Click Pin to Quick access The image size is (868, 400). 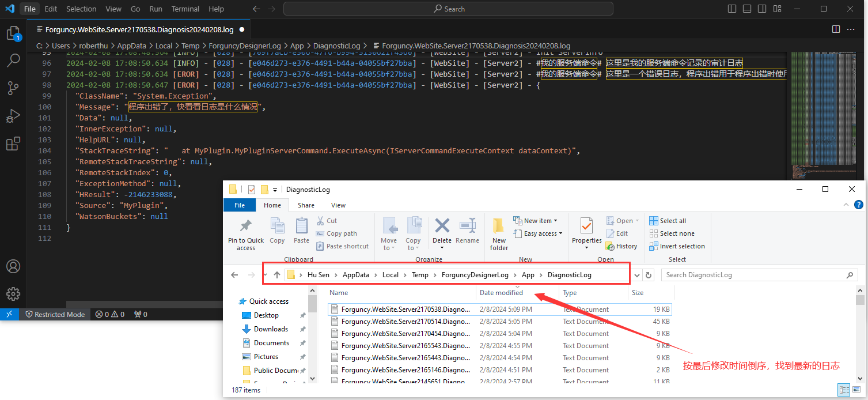[246, 235]
